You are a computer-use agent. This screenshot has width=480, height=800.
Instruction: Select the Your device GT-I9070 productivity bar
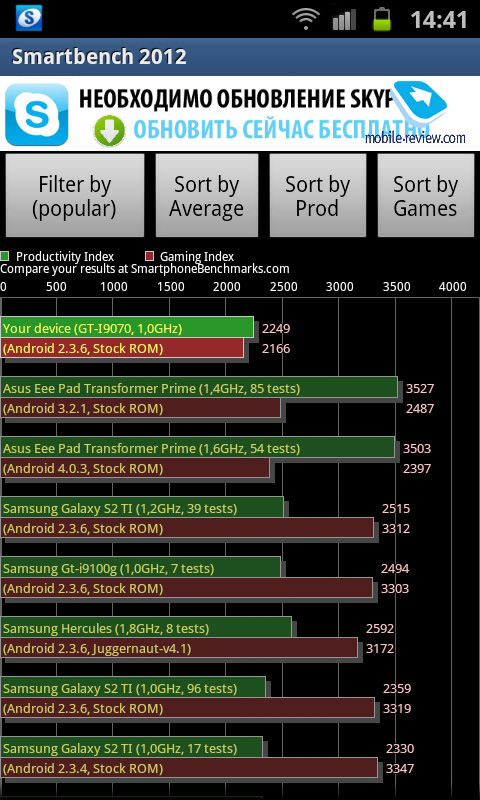tap(127, 328)
